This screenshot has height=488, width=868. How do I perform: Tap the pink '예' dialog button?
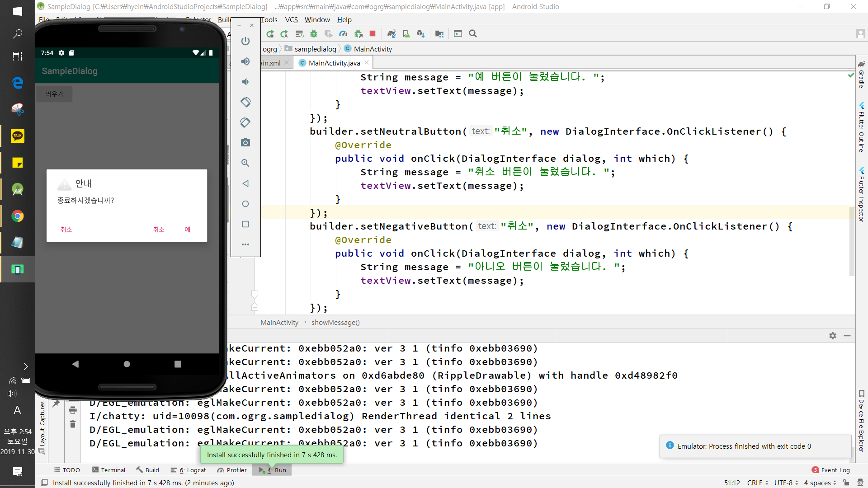point(187,230)
